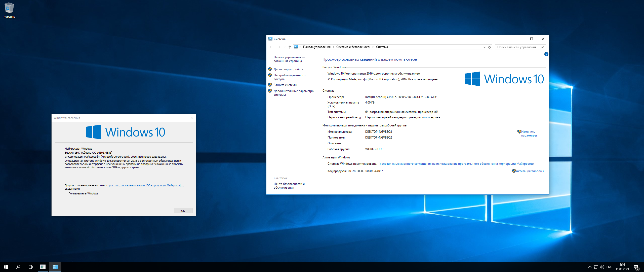644x272 pixels.
Task: Click shield icon beside Диспетчер устройств
Action: pos(270,69)
